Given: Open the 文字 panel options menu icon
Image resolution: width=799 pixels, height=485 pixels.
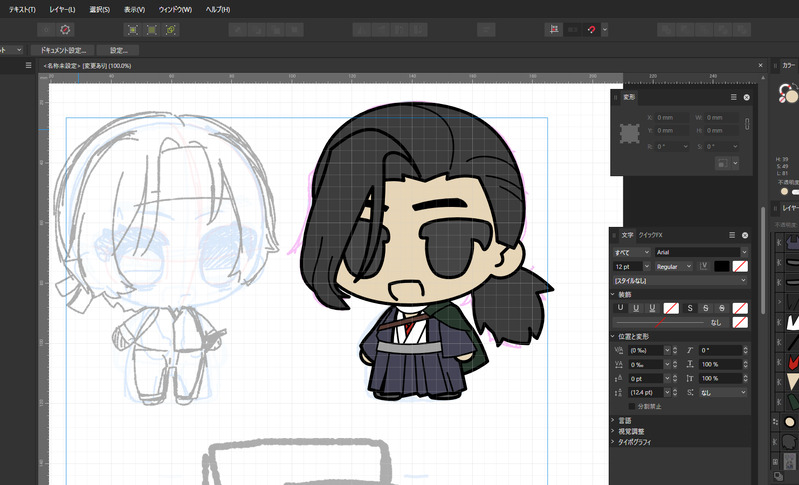Looking at the screenshot, I should 733,234.
